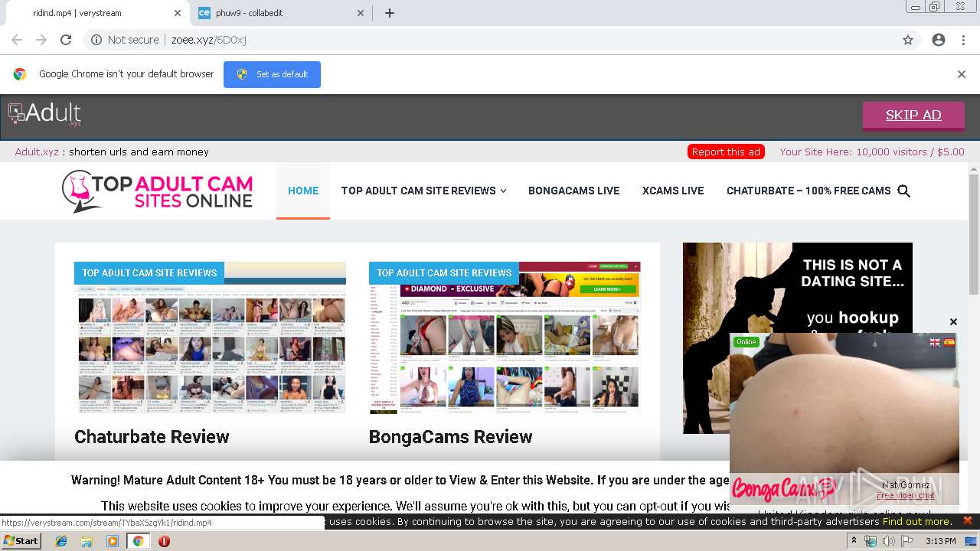980x551 pixels.
Task: Switch to phuw9 - collabedit tab
Action: click(279, 13)
